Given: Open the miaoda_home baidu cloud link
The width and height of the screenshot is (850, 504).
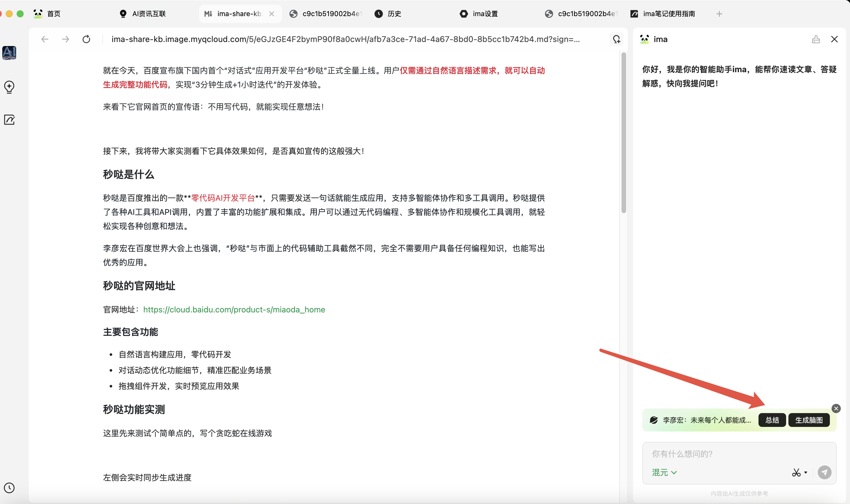Looking at the screenshot, I should pos(234,310).
